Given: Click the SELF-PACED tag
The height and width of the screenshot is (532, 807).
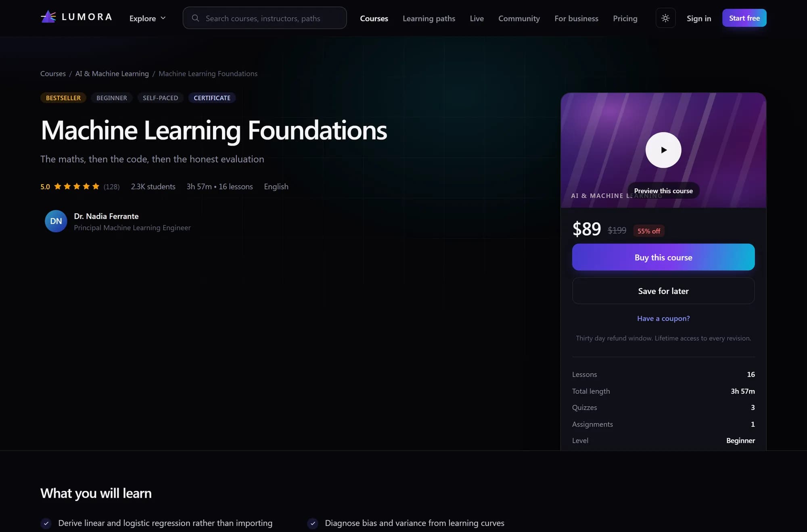Looking at the screenshot, I should tap(160, 98).
